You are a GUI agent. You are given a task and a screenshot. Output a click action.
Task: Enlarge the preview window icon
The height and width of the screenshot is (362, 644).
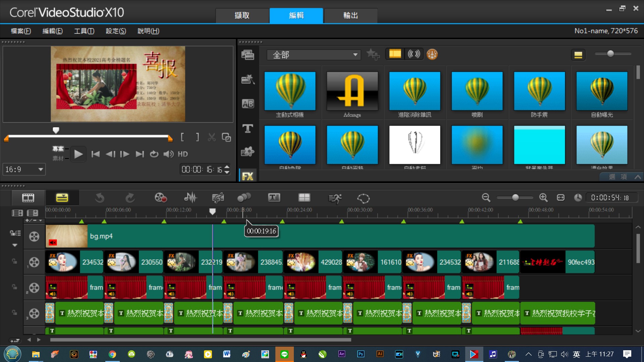pos(226,137)
